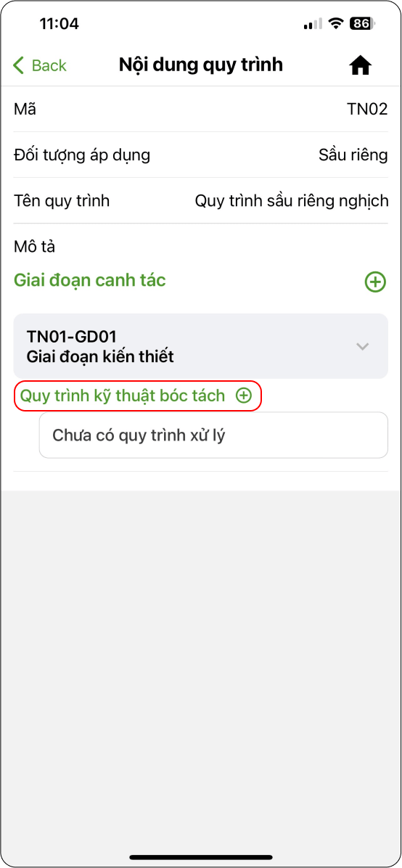Tap the Giai đoạn canh tác heading
This screenshot has width=402, height=868.
(89, 281)
